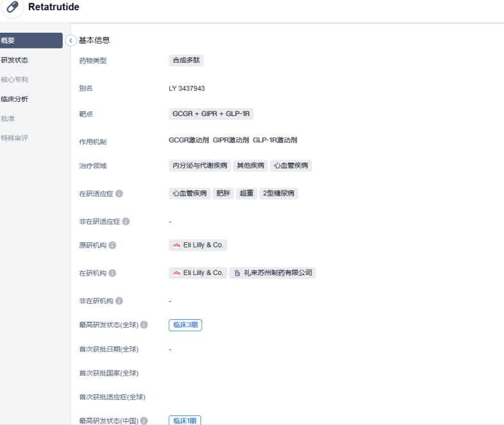
Task: Open 礼来苏州制药有限公司 organization link
Action: (x=273, y=273)
